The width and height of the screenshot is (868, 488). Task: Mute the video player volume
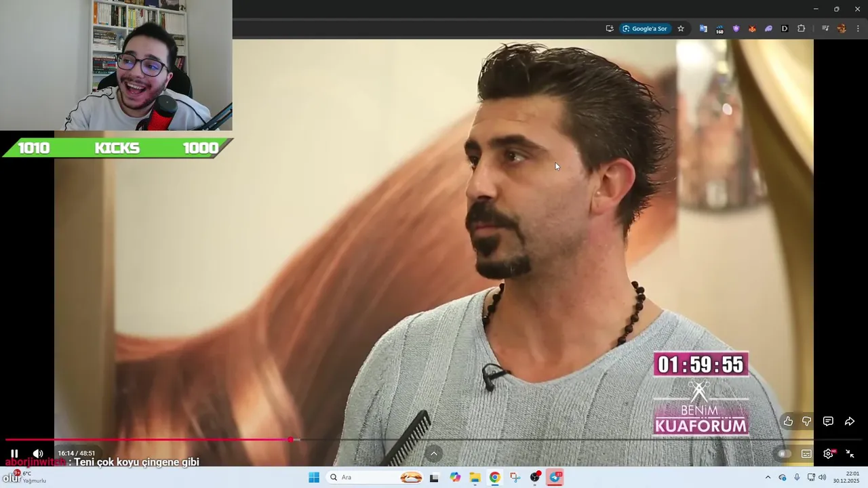tap(38, 453)
